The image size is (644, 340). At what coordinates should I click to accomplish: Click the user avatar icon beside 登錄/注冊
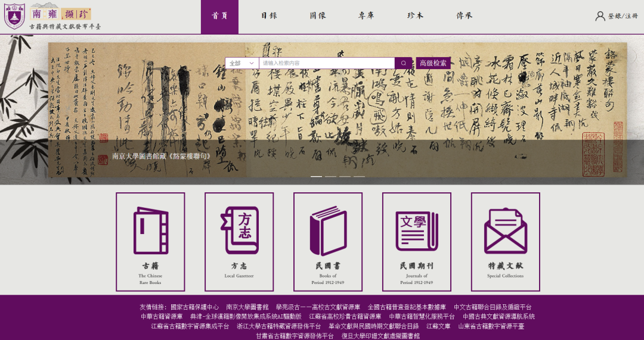tap(600, 17)
